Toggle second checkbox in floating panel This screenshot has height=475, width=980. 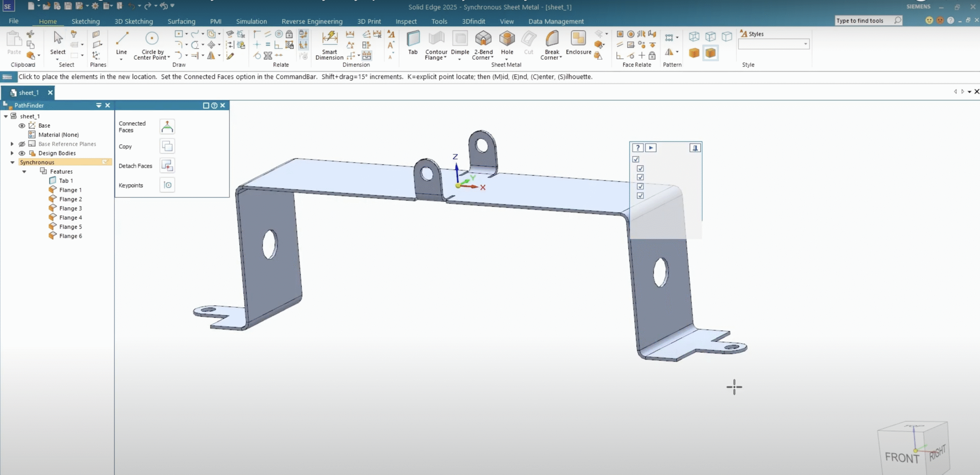click(640, 169)
